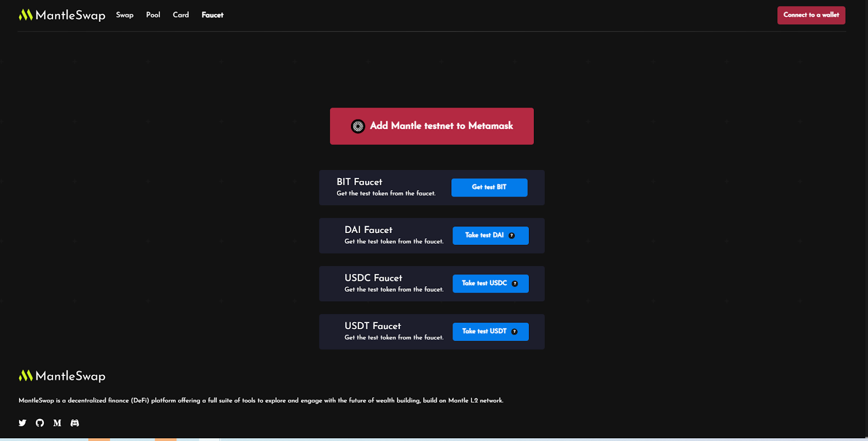Click the help icon beside Take test DAI
Viewport: 868px width, 441px height.
pos(512,236)
